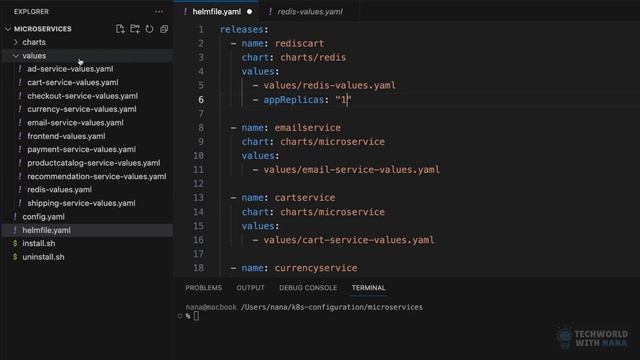Click 'cartservice' on line 13

(x=305, y=198)
